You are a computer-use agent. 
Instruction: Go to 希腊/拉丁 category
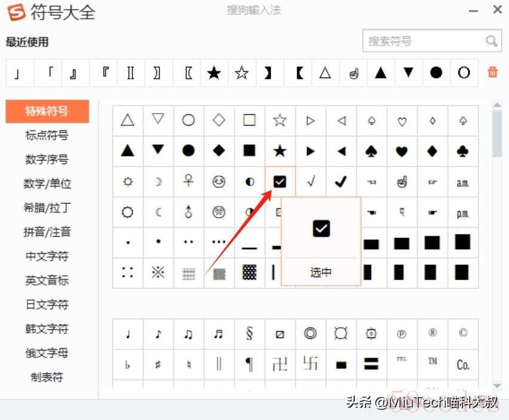coord(47,208)
